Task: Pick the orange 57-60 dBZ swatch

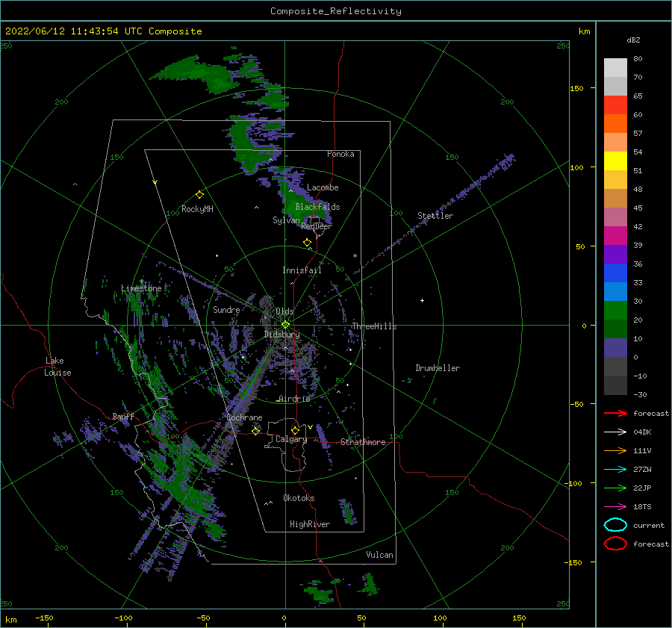Action: (x=615, y=124)
